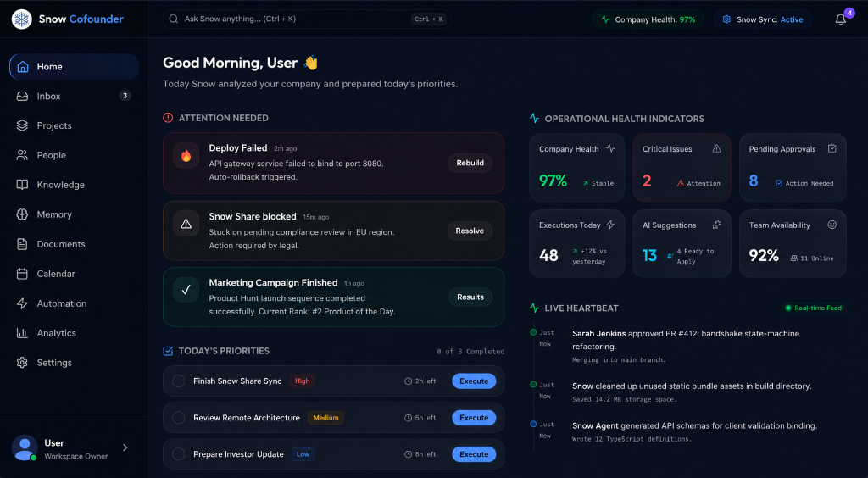
Task: Execute Prepare Investor Update
Action: coord(474,454)
